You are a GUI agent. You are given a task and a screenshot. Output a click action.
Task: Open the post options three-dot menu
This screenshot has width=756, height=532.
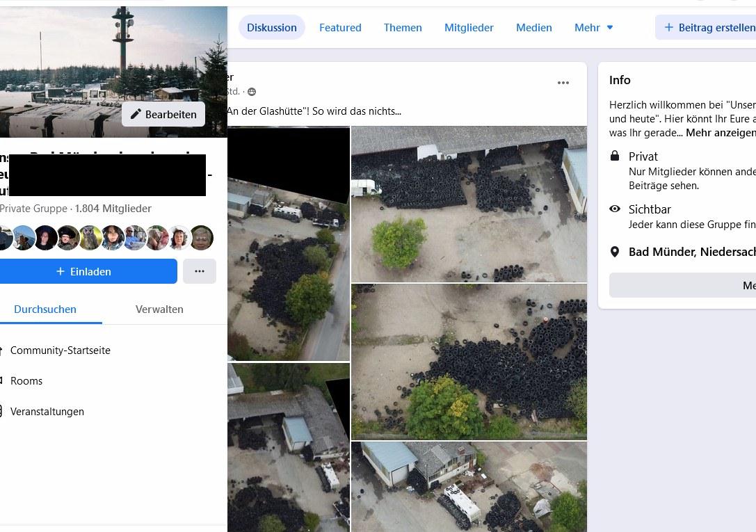coord(563,83)
